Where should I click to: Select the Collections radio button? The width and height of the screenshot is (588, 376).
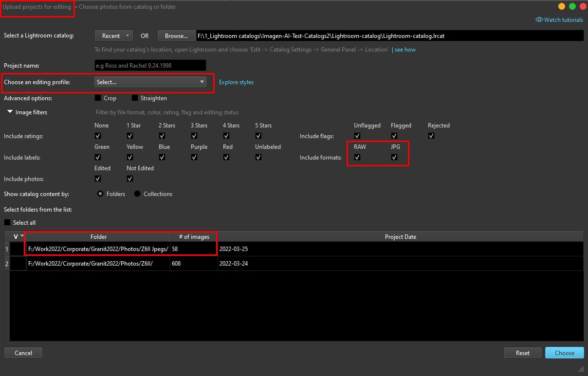[x=137, y=194]
